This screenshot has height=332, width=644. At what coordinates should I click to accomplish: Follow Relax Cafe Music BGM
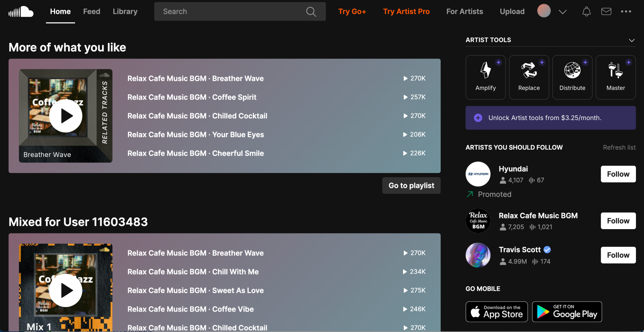(x=618, y=221)
